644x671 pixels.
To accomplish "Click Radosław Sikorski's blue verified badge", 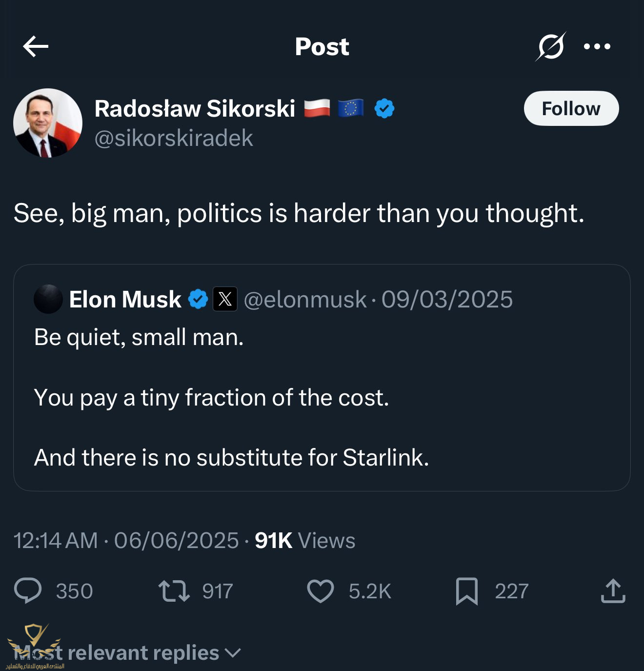I will 384,108.
